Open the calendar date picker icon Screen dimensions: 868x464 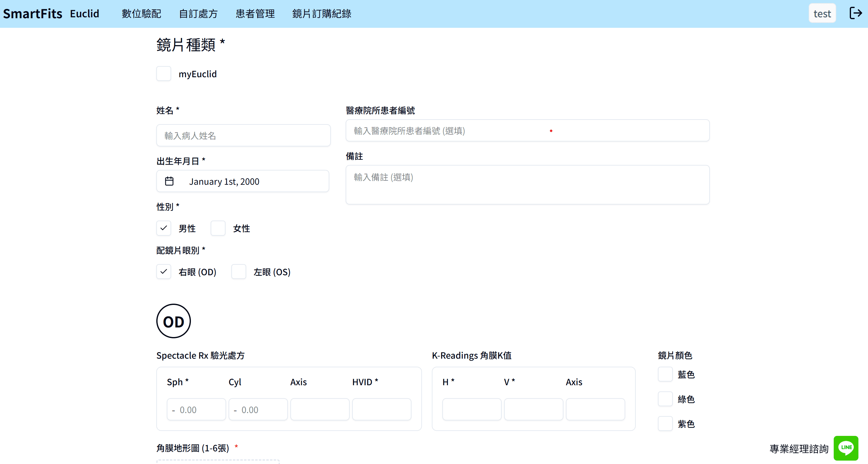coord(170,181)
